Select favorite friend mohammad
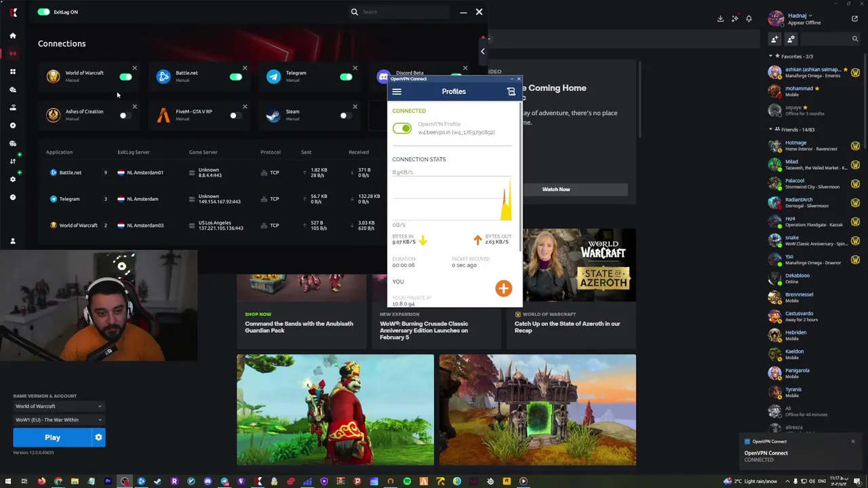 point(814,91)
